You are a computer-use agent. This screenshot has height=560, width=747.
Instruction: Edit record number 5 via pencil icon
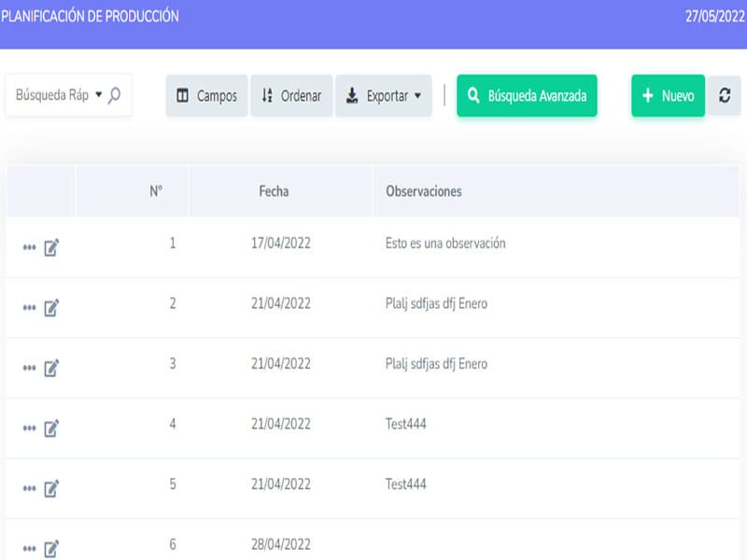(52, 488)
